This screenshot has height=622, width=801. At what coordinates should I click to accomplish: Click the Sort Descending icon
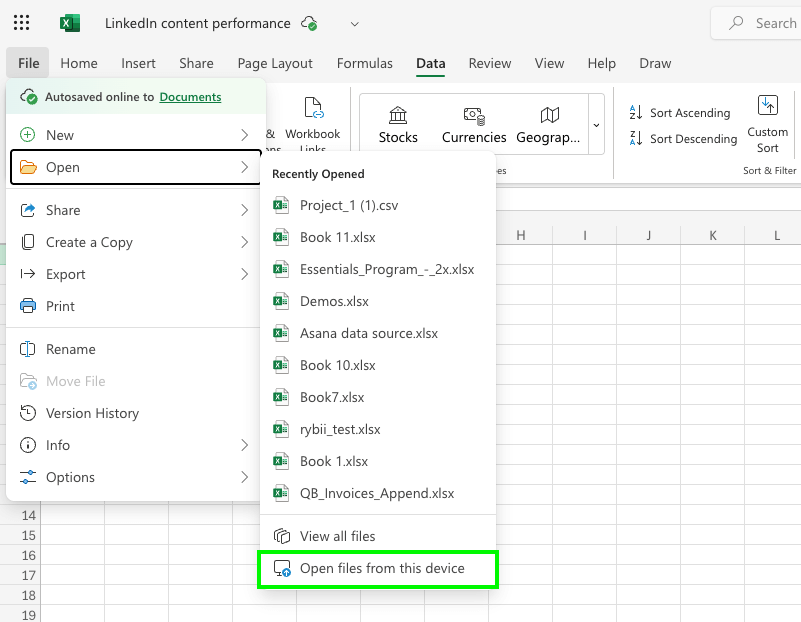tap(635, 138)
